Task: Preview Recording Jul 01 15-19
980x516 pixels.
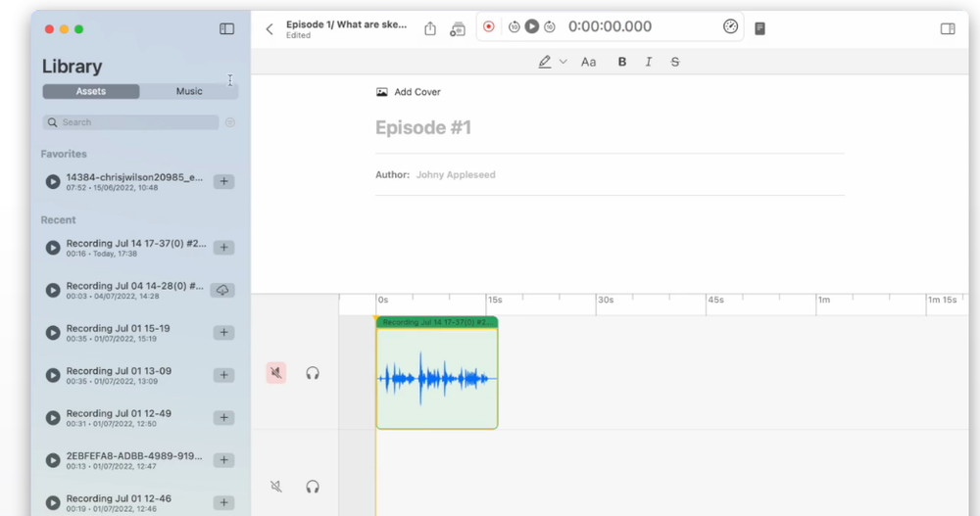Action: [x=53, y=333]
